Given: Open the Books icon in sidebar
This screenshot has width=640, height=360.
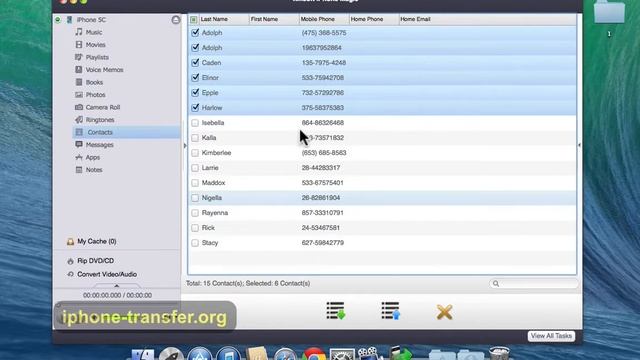Looking at the screenshot, I should pos(79,82).
